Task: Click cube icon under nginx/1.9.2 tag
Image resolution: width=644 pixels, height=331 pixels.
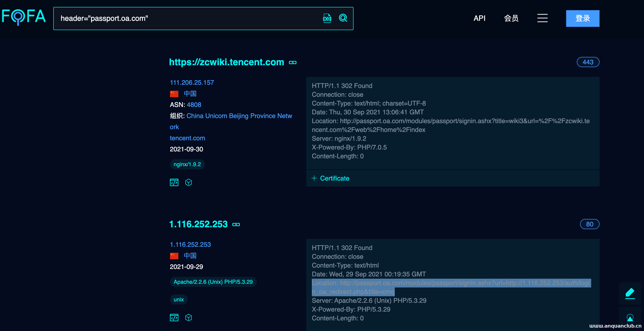Action: 189,183
